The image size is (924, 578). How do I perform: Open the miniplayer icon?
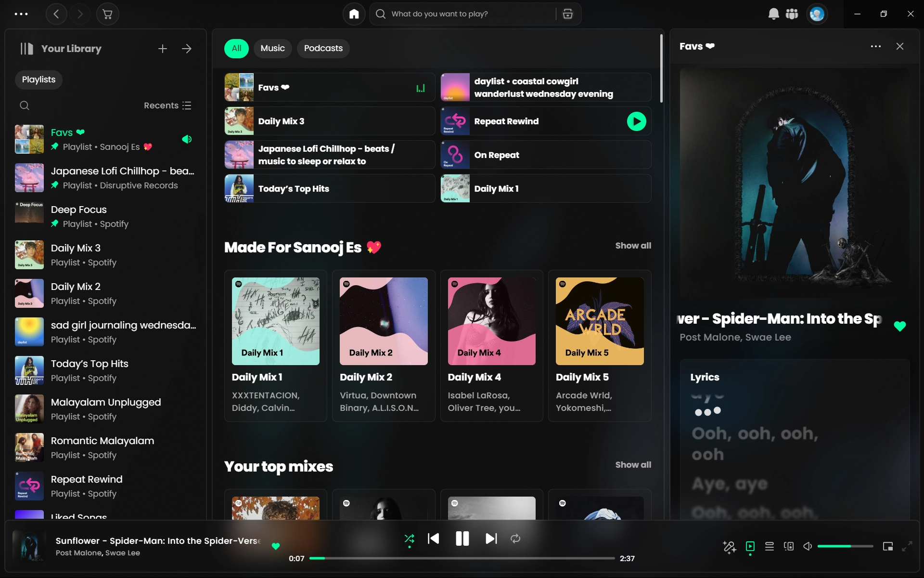[887, 546]
